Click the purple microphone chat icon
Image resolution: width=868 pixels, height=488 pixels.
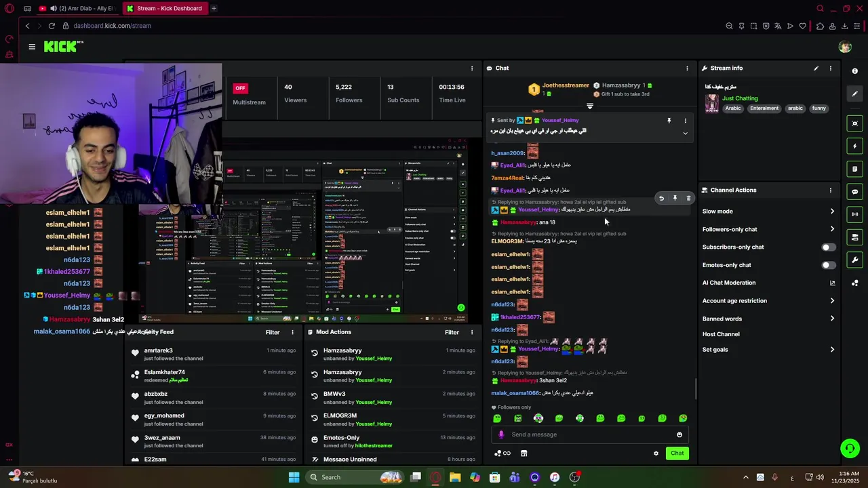[501, 434]
